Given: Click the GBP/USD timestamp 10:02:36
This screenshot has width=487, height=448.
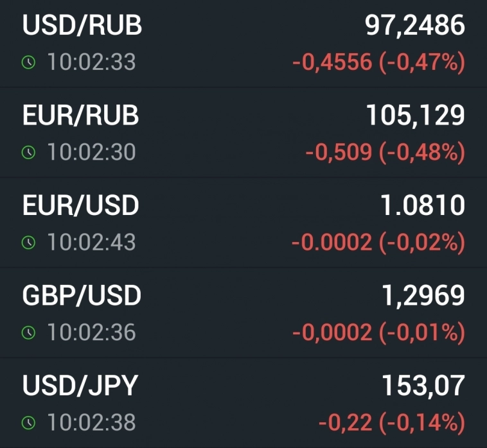Looking at the screenshot, I should pos(91,332).
